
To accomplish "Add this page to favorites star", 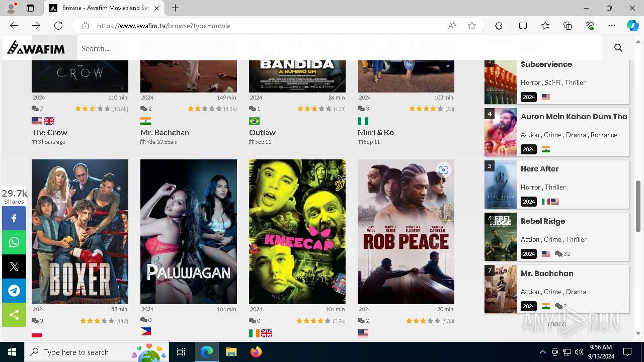I will (x=472, y=26).
